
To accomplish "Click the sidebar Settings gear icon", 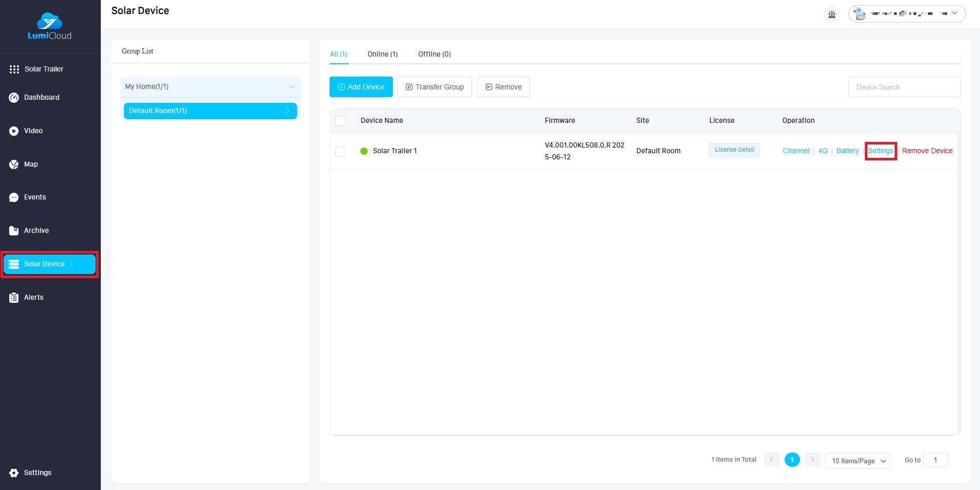I will click(x=14, y=473).
